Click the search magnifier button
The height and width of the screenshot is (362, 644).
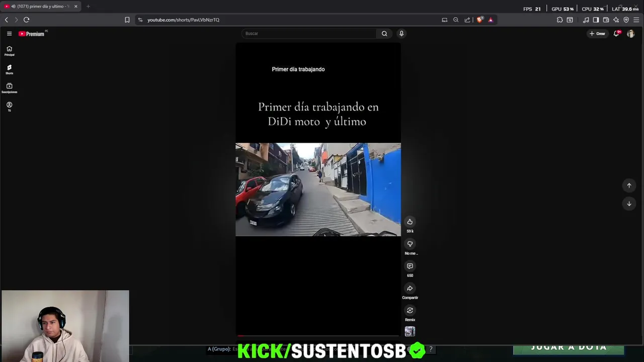pyautogui.click(x=384, y=34)
